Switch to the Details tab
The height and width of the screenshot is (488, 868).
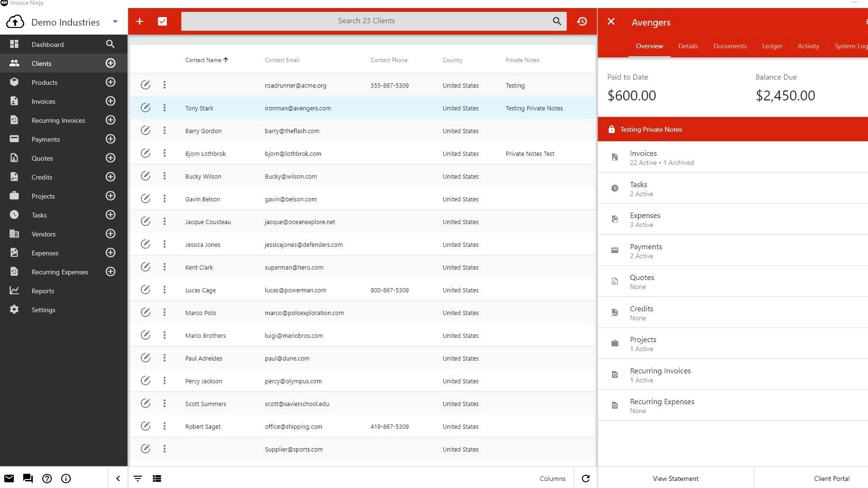pos(688,46)
